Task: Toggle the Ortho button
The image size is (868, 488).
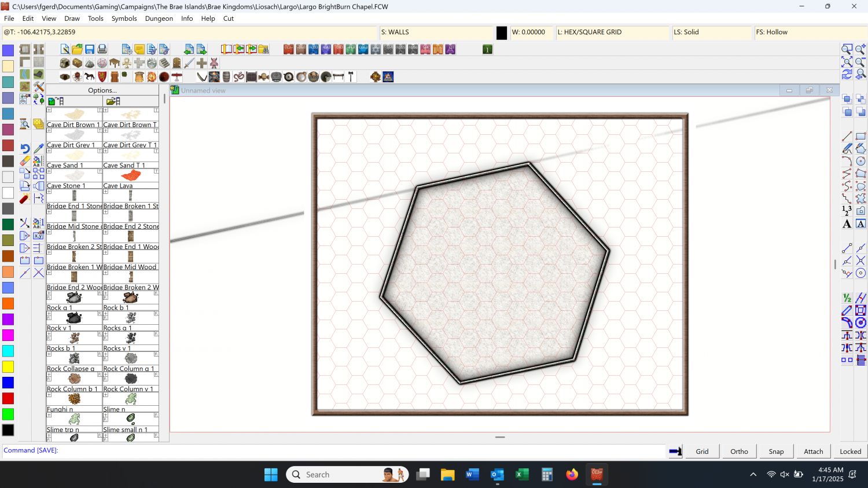Action: (x=739, y=452)
